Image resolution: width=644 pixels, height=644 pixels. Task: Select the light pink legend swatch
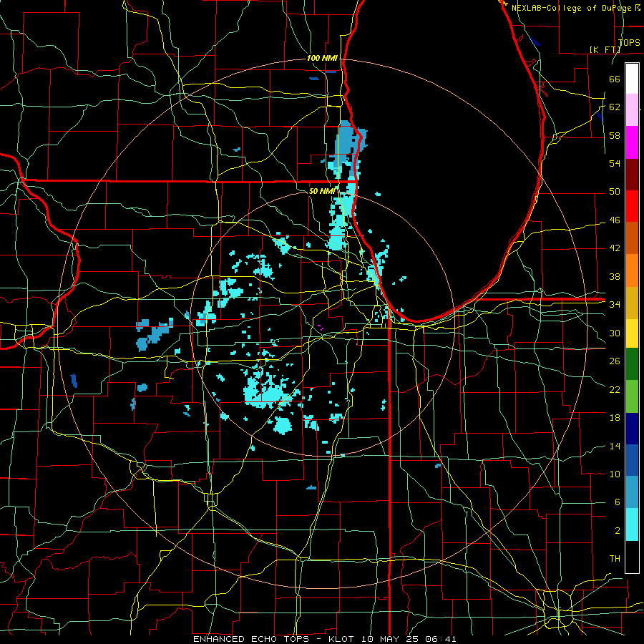[632, 110]
